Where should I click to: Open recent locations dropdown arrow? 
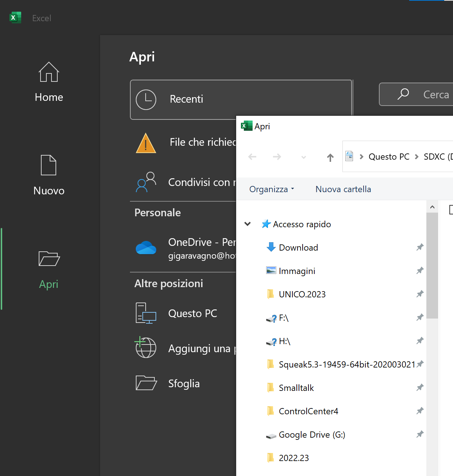tap(304, 157)
